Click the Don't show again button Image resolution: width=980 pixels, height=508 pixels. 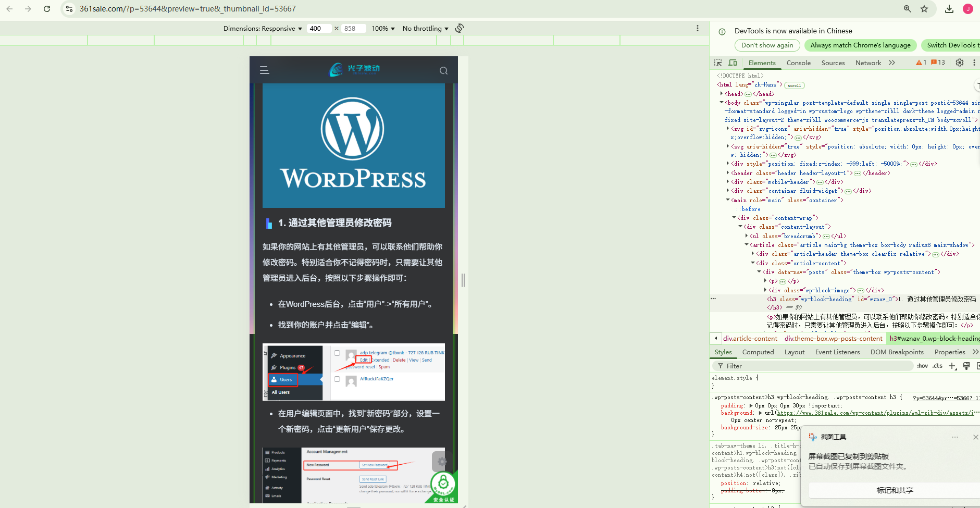click(x=767, y=45)
